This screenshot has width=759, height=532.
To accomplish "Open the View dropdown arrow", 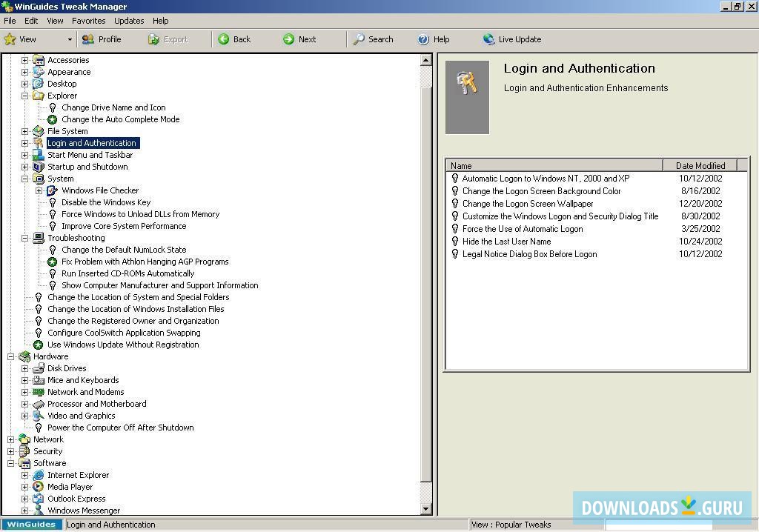I will tap(70, 40).
